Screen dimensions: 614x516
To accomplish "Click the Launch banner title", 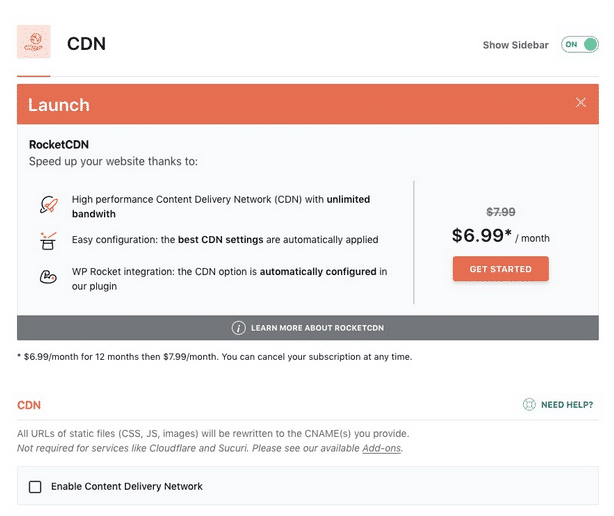I will point(59,105).
